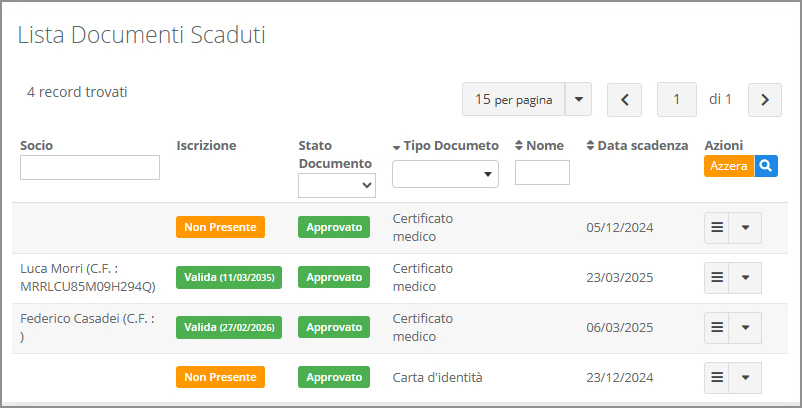Click the page number 1 field

(x=677, y=99)
